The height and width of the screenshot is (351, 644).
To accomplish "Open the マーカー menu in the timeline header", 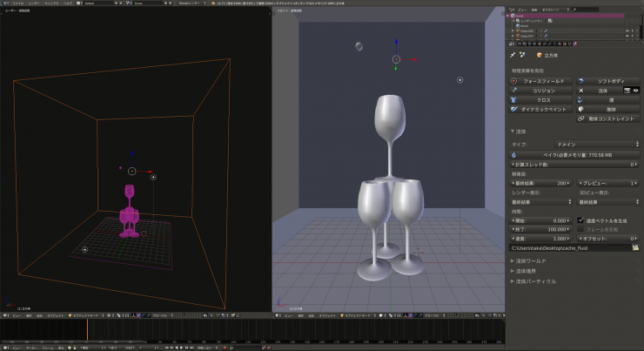I will point(31,348).
